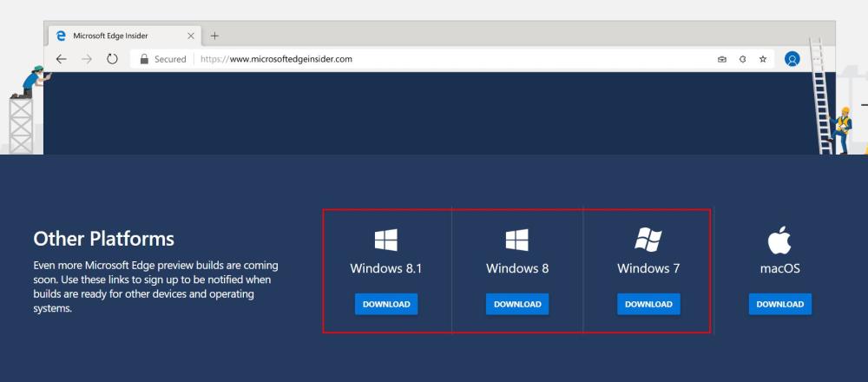Click the Windows 8.1 label
This screenshot has width=868, height=382.
(x=386, y=269)
